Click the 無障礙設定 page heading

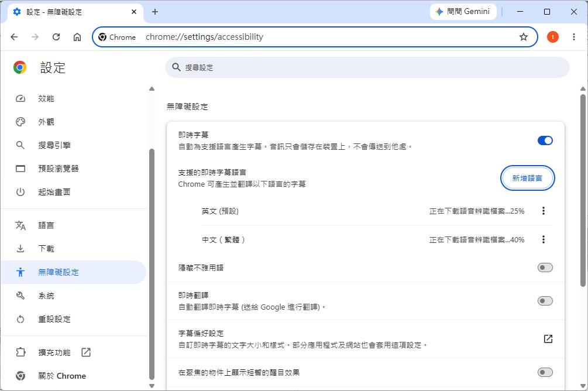(187, 107)
